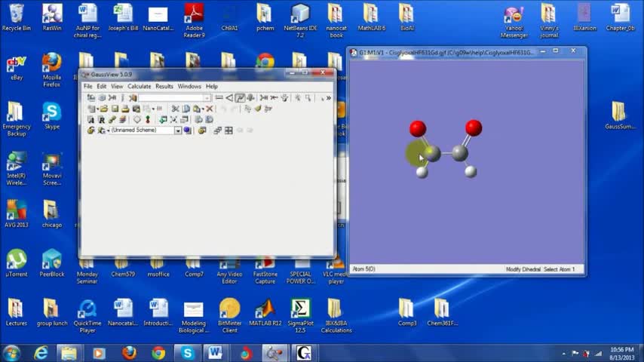Open the Windows Start button
The width and height of the screenshot is (644, 362).
click(11, 353)
